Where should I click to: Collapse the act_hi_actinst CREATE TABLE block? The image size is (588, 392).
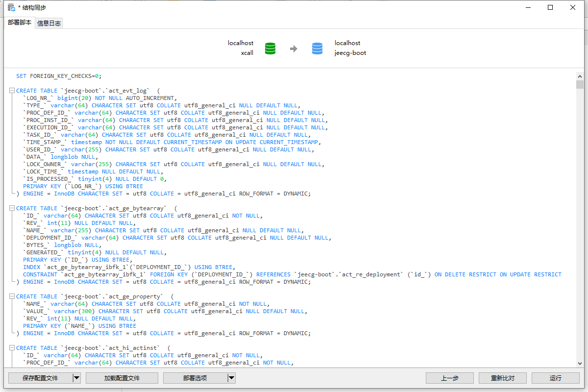[x=11, y=347]
